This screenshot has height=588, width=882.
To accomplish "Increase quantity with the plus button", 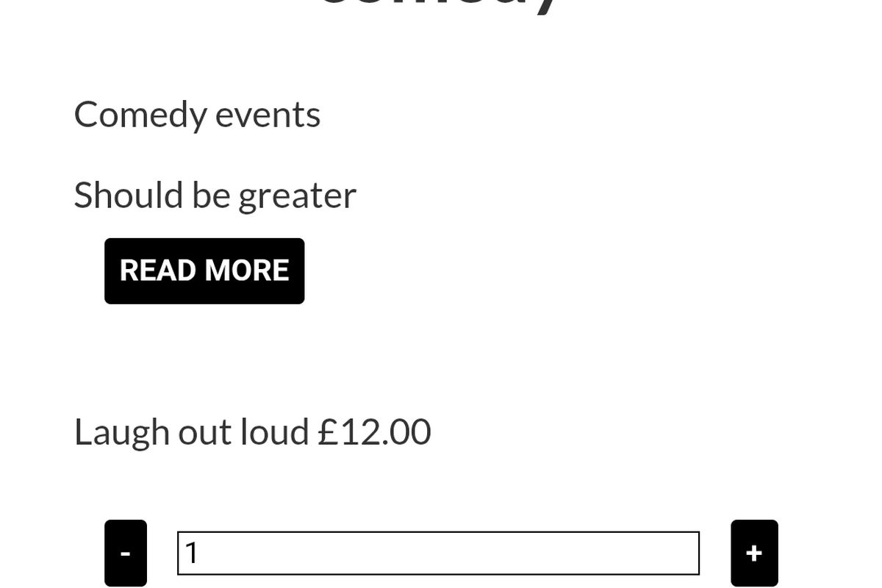I will click(754, 553).
